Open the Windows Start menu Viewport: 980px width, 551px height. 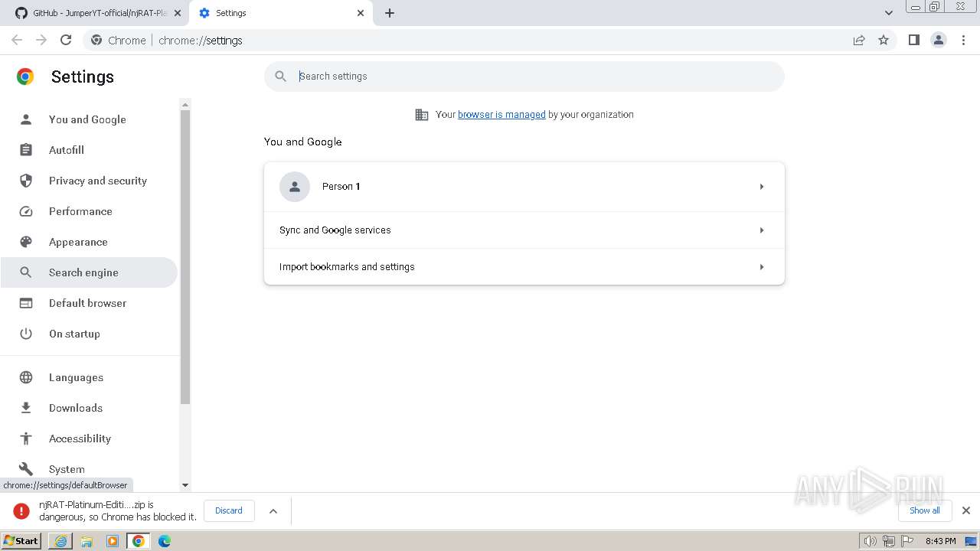coord(21,541)
